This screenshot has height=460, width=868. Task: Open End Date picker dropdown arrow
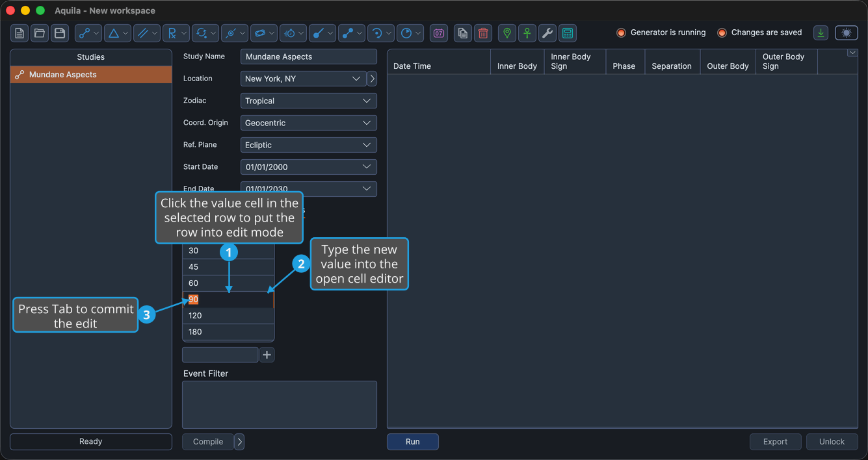pos(367,188)
